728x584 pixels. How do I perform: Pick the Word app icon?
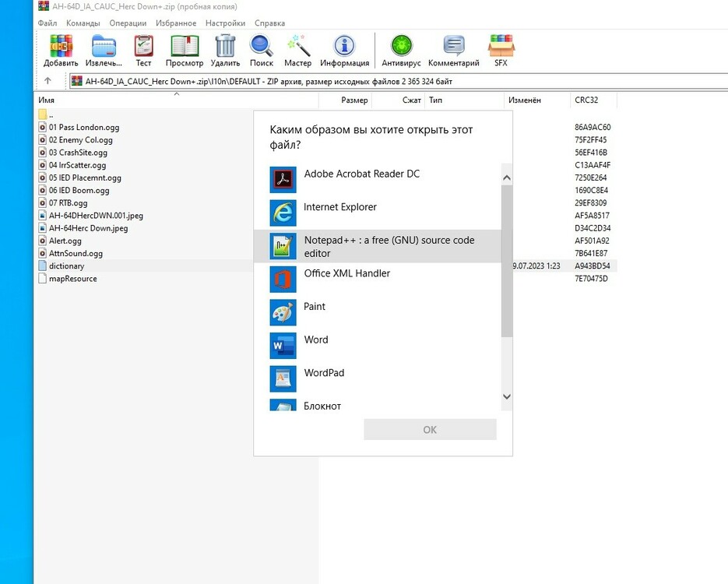(283, 346)
